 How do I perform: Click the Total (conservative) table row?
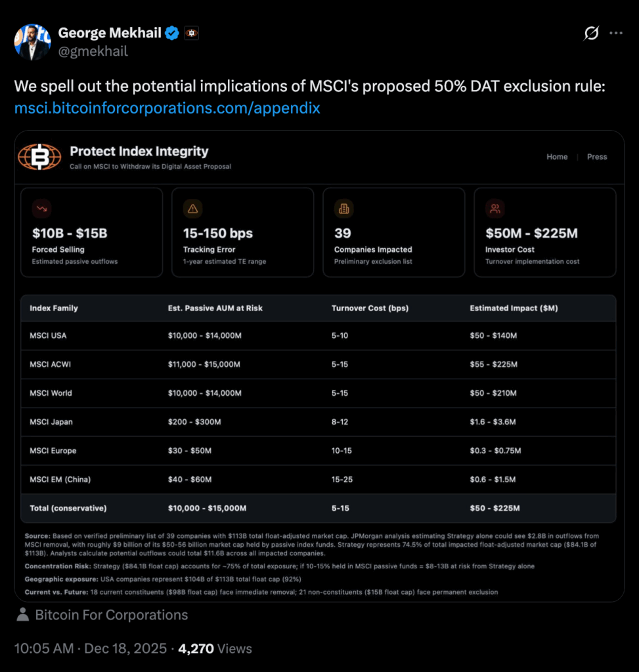(319, 508)
